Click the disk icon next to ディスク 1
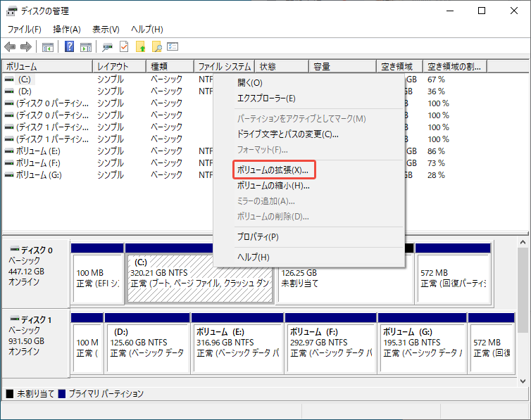The width and height of the screenshot is (531, 420). (x=15, y=319)
